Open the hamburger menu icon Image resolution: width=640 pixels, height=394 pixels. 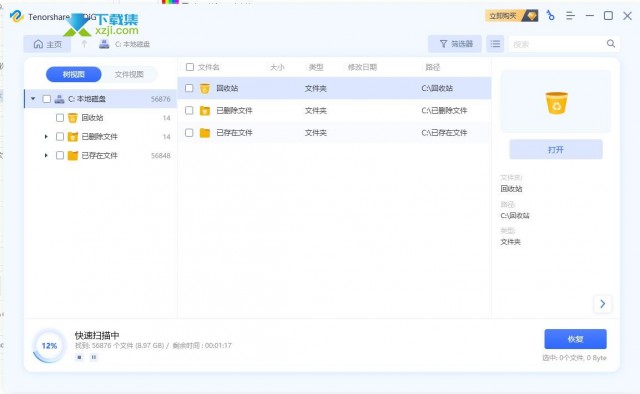coord(570,16)
